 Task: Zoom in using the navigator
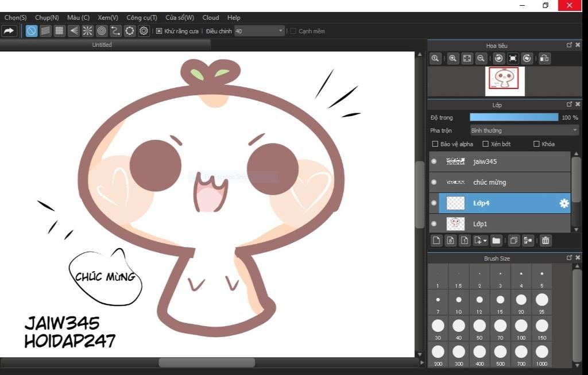tap(453, 59)
